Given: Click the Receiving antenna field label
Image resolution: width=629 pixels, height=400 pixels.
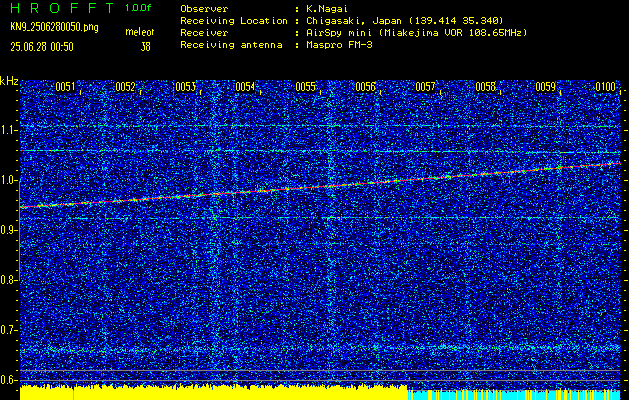Looking at the screenshot, I should pyautogui.click(x=231, y=45).
